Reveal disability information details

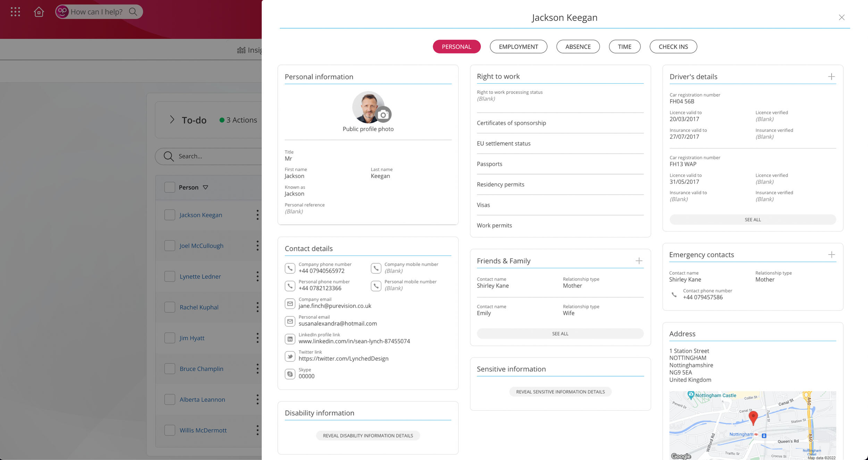pos(368,436)
